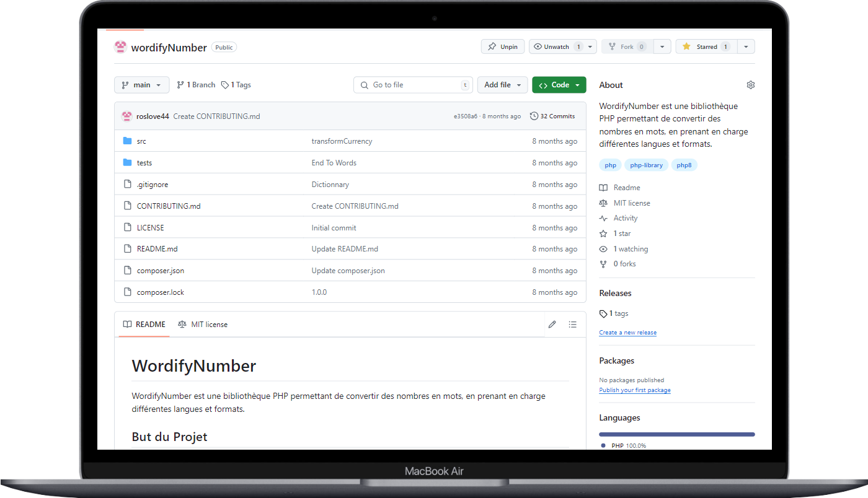Open the main branch selector dropdown
The height and width of the screenshot is (498, 868).
click(142, 85)
